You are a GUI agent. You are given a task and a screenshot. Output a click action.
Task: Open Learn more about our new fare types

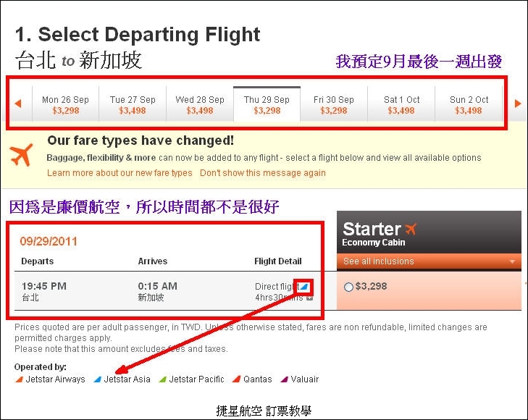click(120, 173)
